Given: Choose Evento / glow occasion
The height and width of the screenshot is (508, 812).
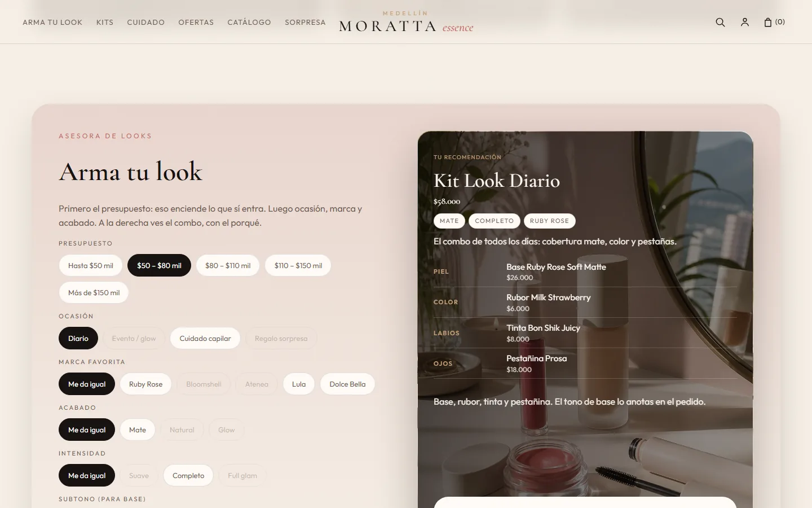Looking at the screenshot, I should coord(134,338).
